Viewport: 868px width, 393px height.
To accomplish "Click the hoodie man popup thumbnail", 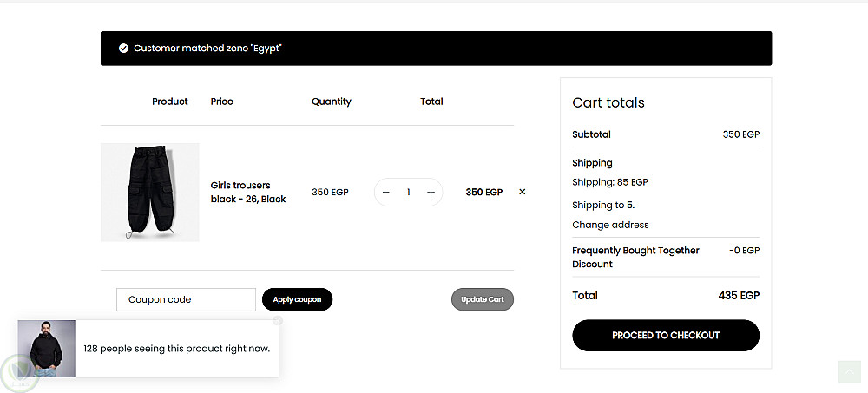I will tap(47, 349).
